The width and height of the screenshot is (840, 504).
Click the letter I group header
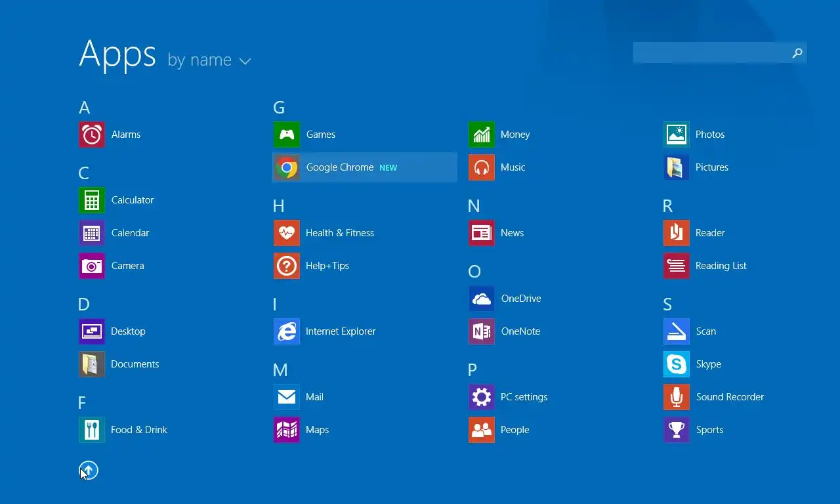point(275,304)
